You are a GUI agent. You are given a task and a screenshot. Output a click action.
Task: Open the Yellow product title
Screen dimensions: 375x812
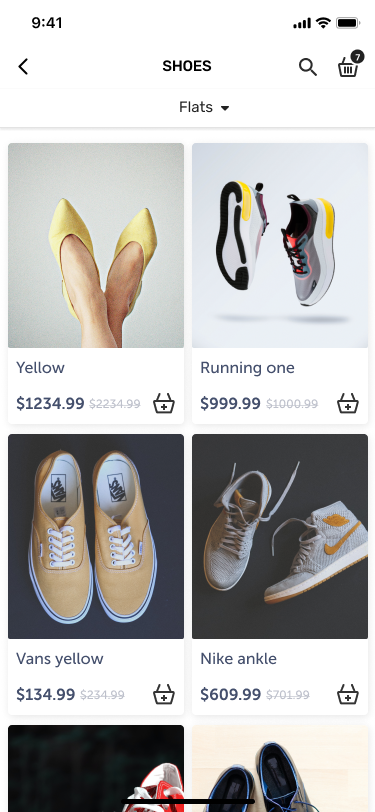click(x=40, y=368)
